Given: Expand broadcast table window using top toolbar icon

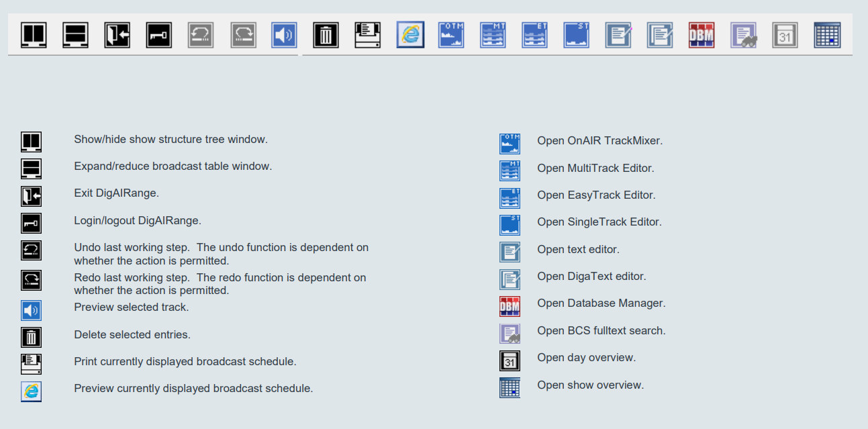Looking at the screenshot, I should pos(75,35).
